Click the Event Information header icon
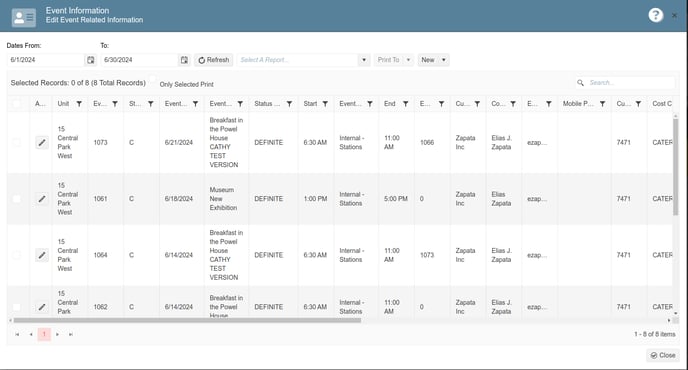Viewport: 688px width, 370px height. coord(24,18)
